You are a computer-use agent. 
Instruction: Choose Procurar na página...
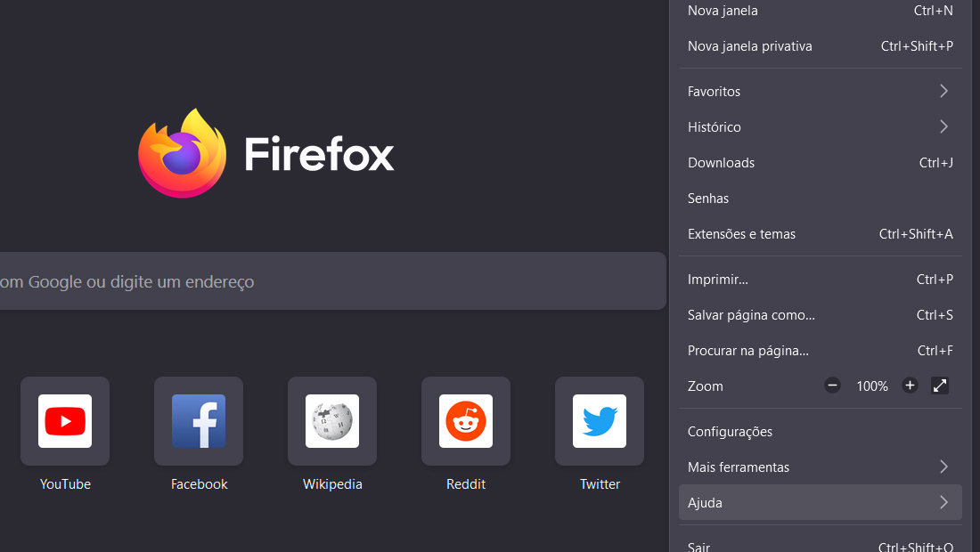820,351
